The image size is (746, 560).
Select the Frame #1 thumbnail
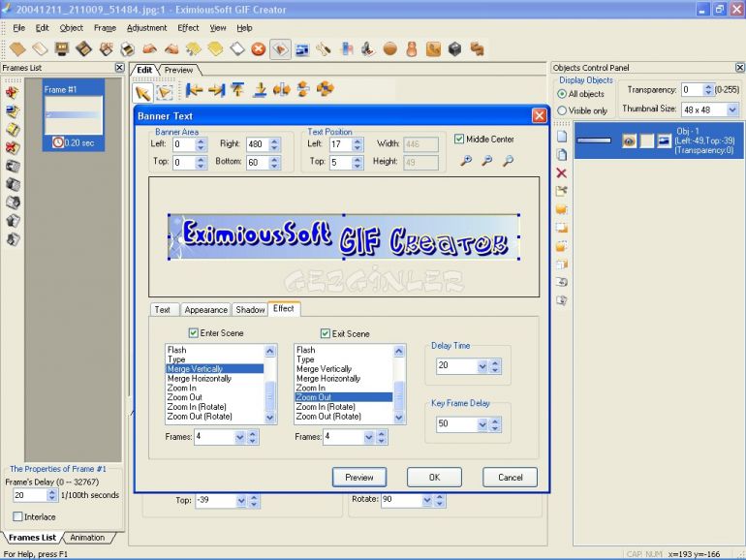click(x=74, y=115)
